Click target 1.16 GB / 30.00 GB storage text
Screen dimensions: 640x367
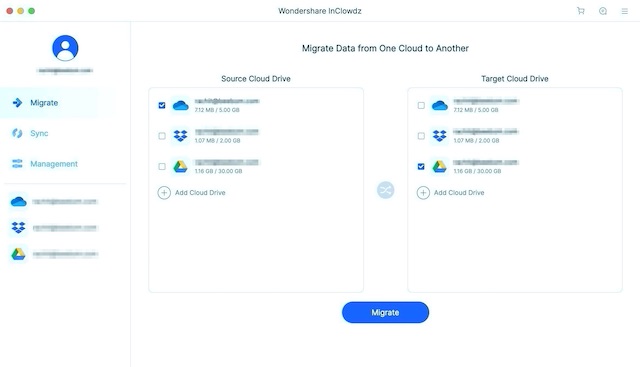point(477,171)
